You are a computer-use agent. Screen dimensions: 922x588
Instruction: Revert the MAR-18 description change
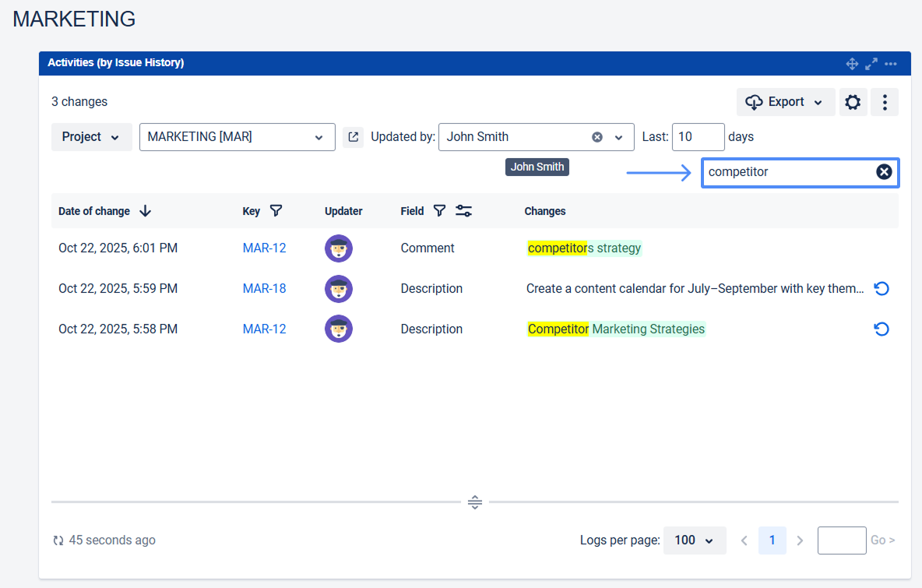(x=882, y=289)
